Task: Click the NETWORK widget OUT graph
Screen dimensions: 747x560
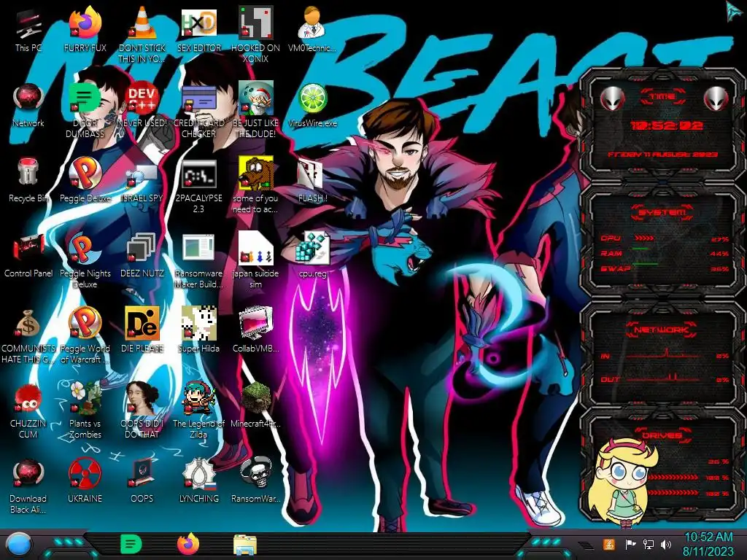Action: [664, 378]
